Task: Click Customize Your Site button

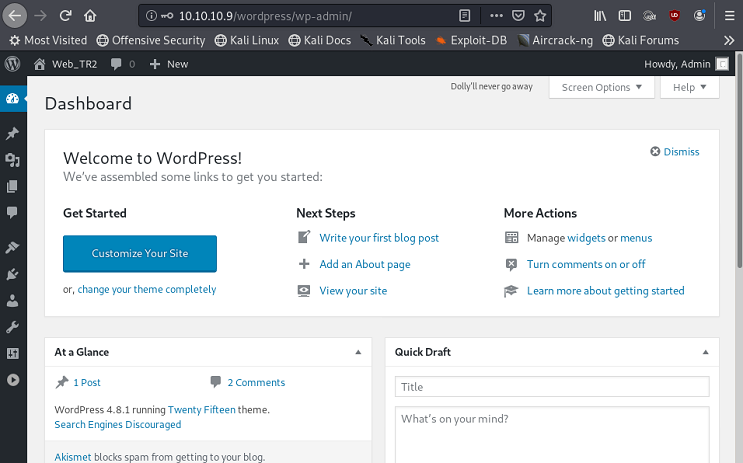Action: coord(140,254)
